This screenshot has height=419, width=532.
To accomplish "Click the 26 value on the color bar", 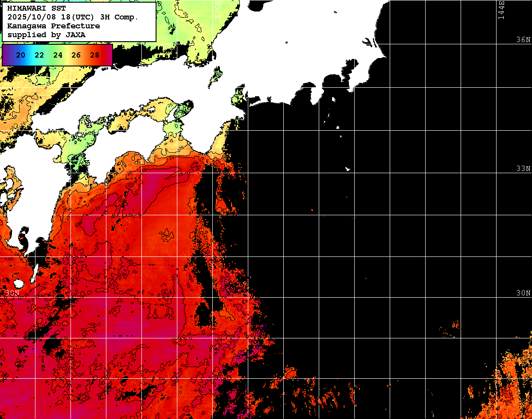I will (x=76, y=55).
